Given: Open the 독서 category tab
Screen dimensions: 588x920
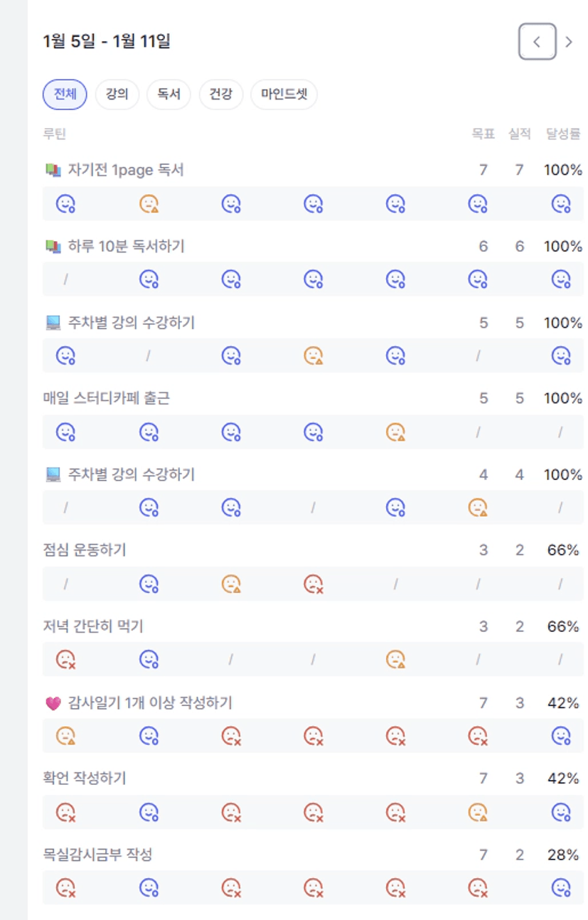Looking at the screenshot, I should (x=169, y=95).
